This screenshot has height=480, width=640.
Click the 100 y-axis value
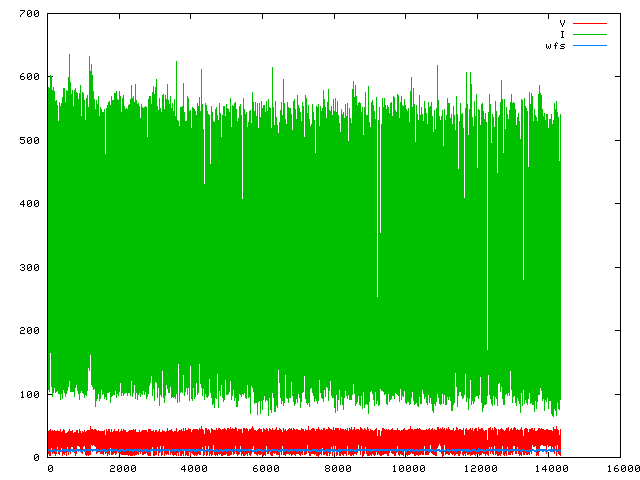[x=29, y=394]
